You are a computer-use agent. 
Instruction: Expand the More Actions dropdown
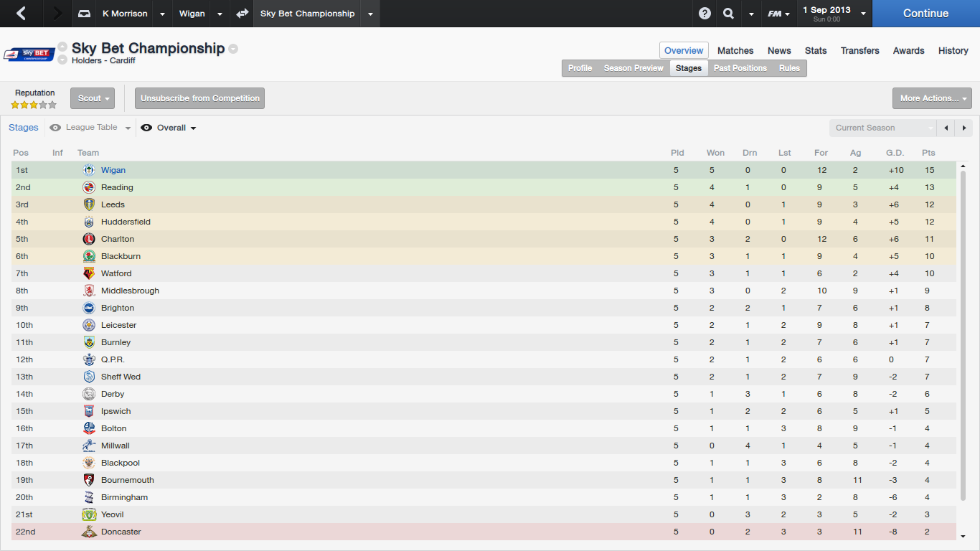point(931,98)
